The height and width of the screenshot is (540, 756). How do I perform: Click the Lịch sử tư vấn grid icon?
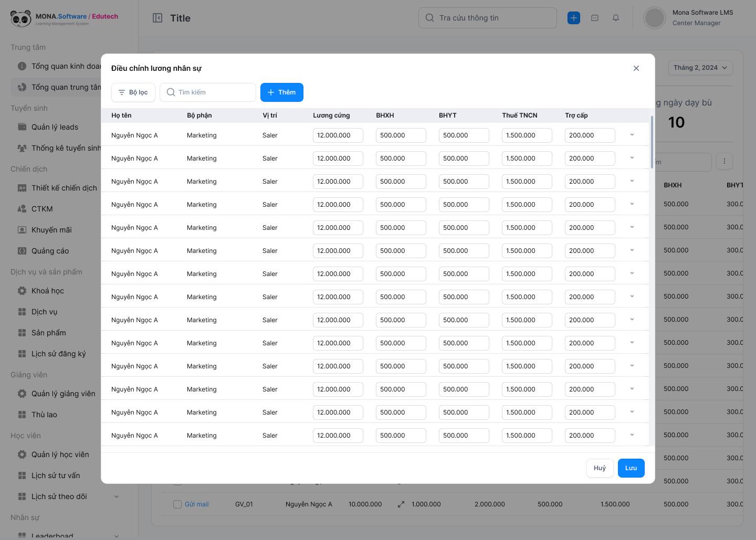click(x=22, y=475)
